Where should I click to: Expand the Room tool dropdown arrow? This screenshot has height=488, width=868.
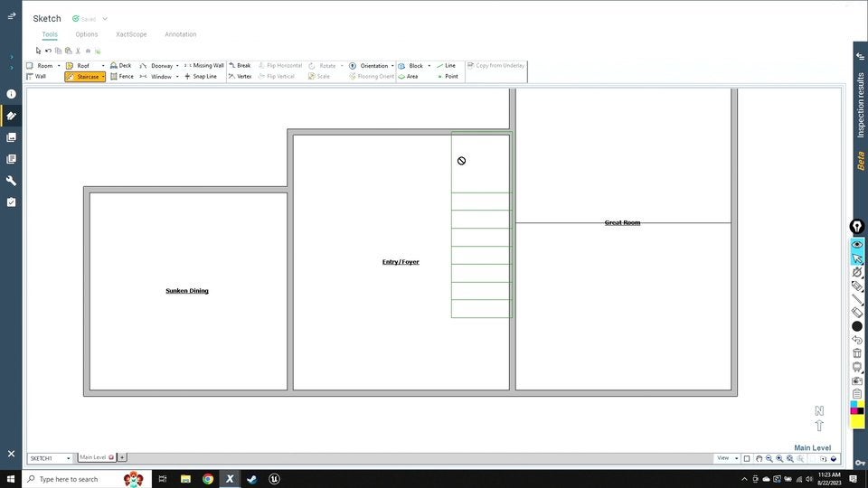(x=59, y=66)
